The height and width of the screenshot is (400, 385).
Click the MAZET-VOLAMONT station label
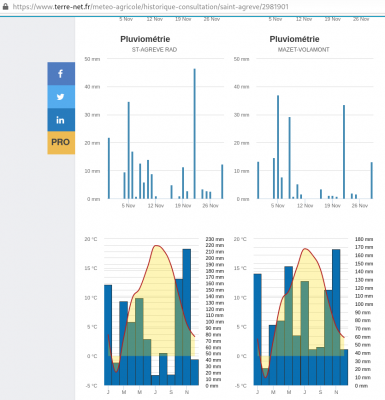click(303, 50)
